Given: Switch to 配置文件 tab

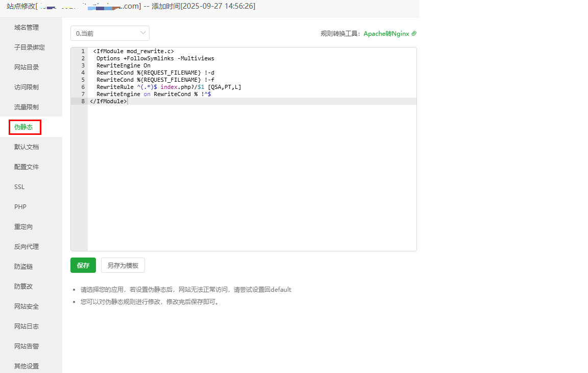Looking at the screenshot, I should 27,167.
